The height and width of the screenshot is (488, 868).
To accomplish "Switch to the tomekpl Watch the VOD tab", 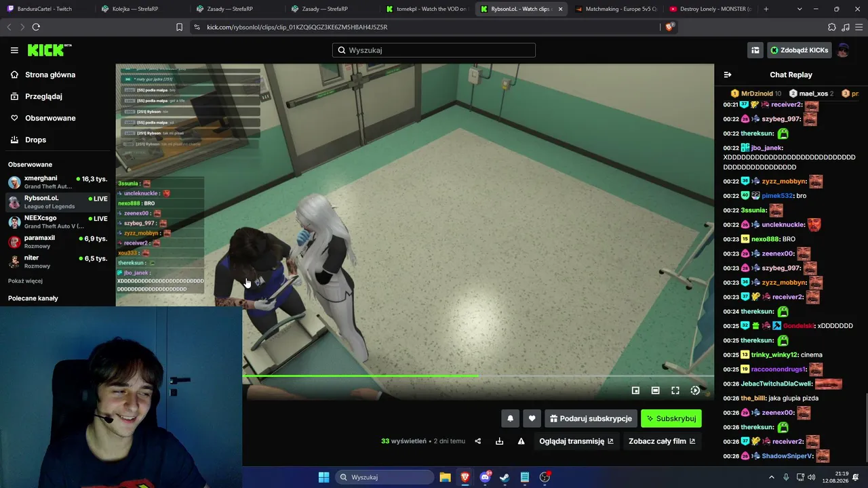I will pyautogui.click(x=427, y=9).
